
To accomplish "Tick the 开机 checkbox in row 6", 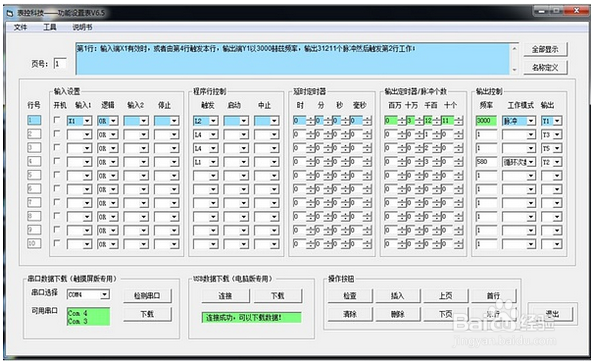I will [x=57, y=189].
